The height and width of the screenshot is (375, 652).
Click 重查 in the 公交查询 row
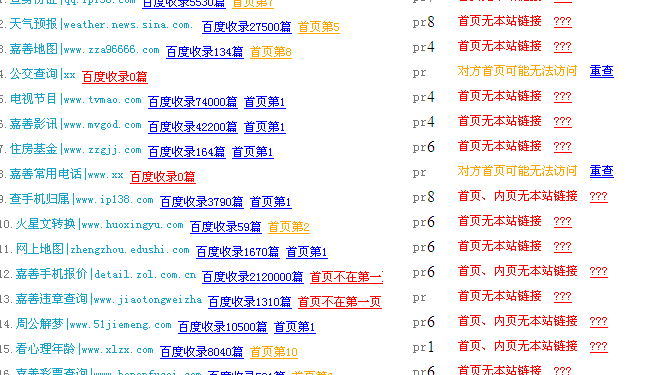pyautogui.click(x=602, y=71)
